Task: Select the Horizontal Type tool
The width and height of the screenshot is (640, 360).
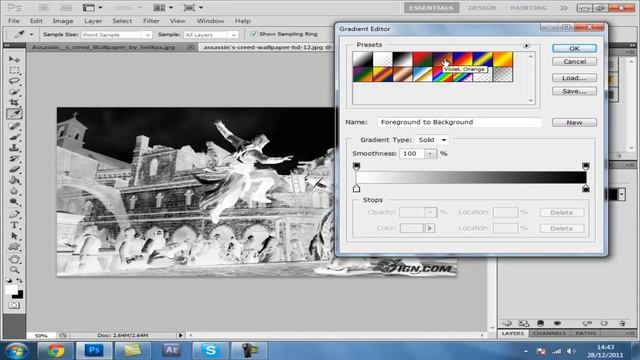Action: pos(14,225)
